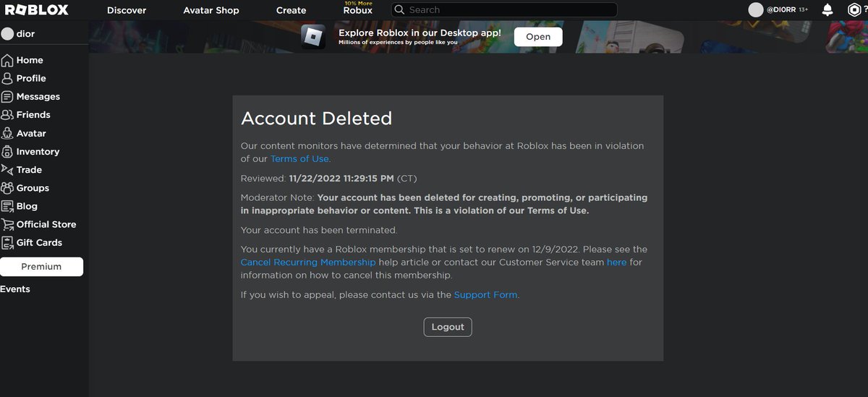Open the Robux tab in top bar
This screenshot has width=868, height=397.
pyautogui.click(x=358, y=9)
